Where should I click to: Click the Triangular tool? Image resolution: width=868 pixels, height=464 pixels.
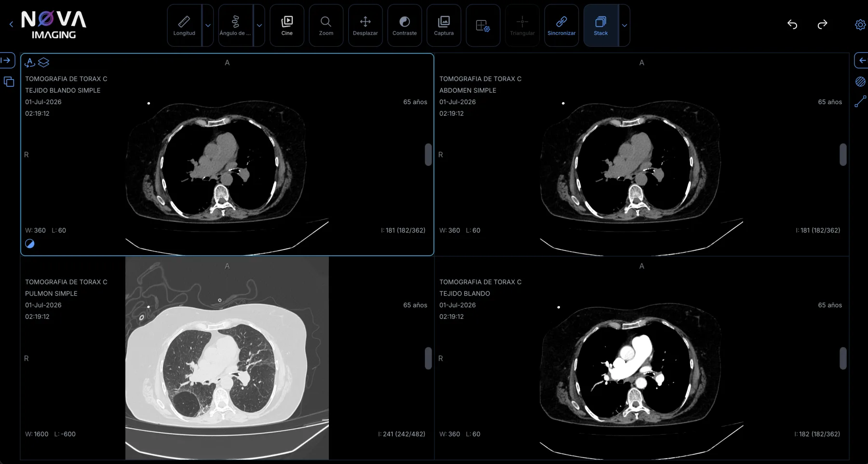pos(522,26)
